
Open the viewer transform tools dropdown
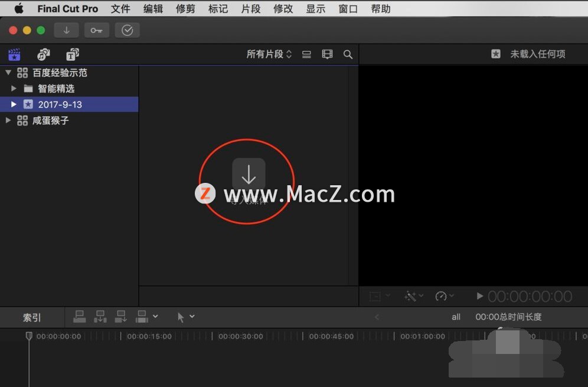380,296
